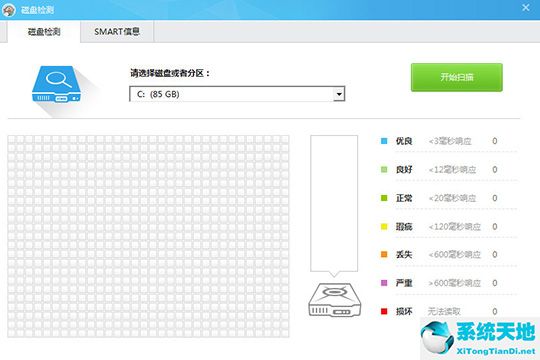
Task: Click the yellow 瑕疵 color swatch
Action: click(x=384, y=227)
